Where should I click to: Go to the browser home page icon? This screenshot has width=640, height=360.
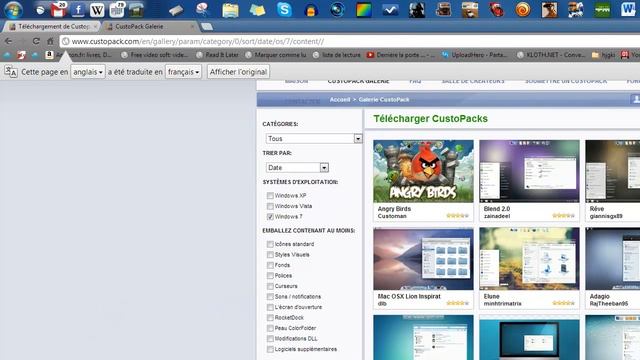tap(50, 41)
